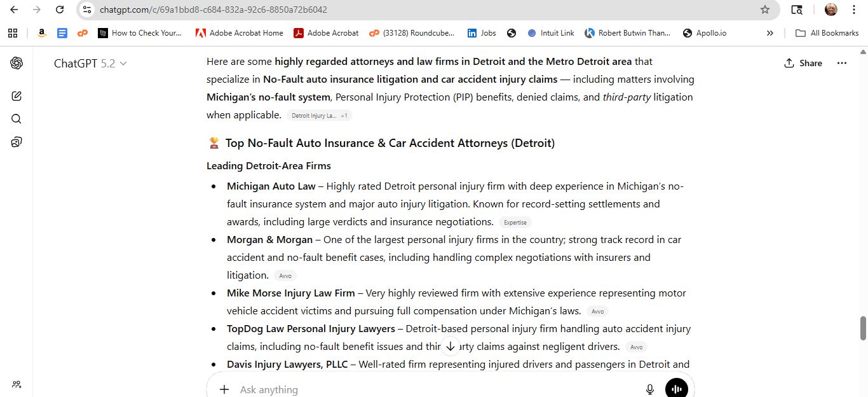Reload the page with the refresh icon

[x=60, y=10]
